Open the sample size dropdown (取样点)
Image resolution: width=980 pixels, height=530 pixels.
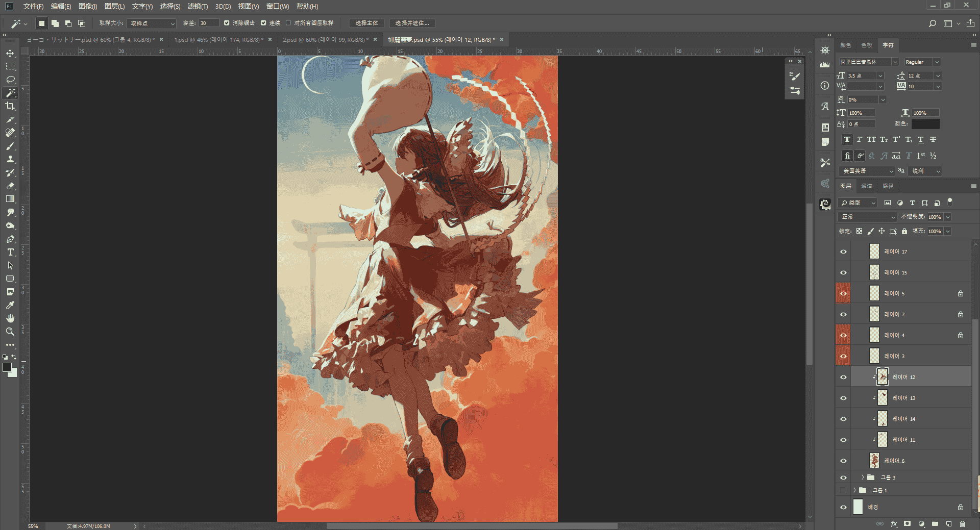[152, 23]
